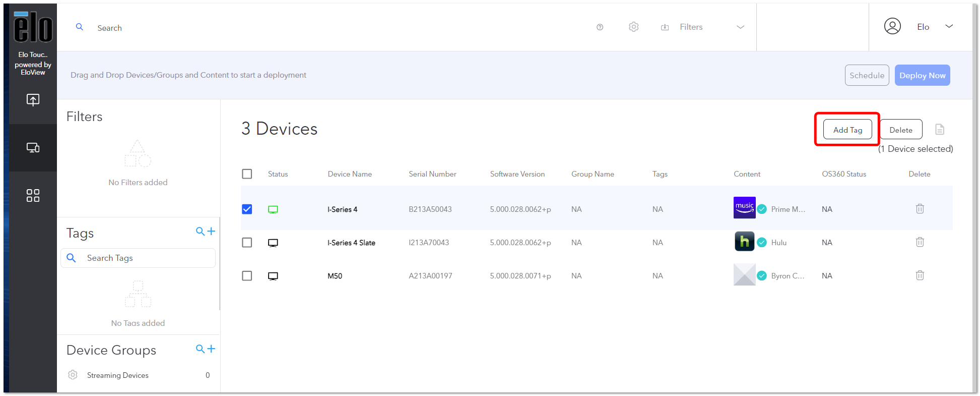Click the trash icon for M50 device
980x396 pixels.
coord(920,275)
